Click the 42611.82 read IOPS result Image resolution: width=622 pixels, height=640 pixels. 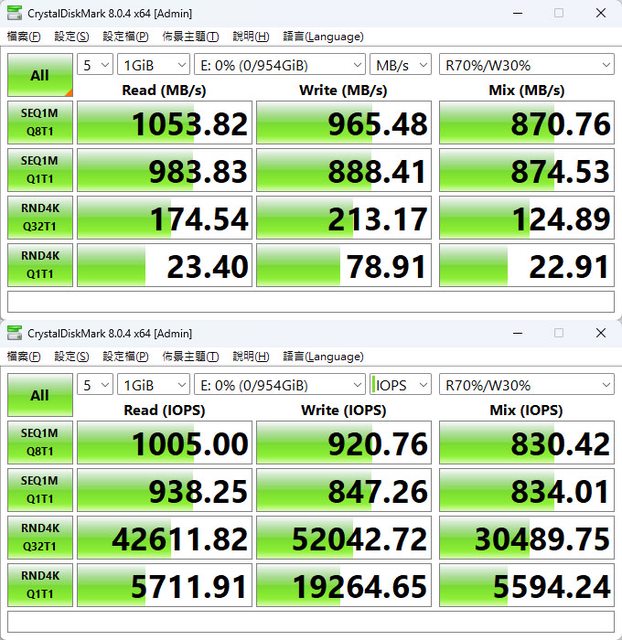point(164,538)
